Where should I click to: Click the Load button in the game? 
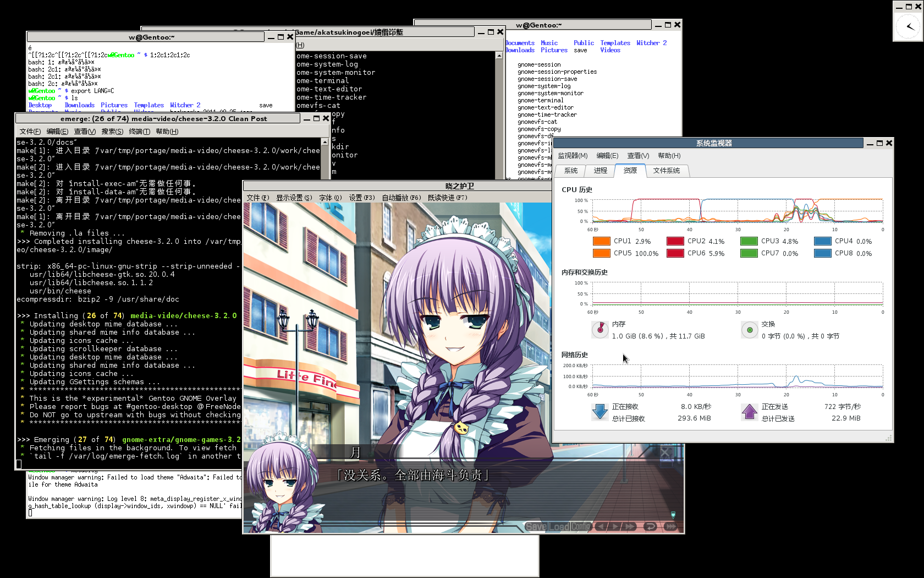(559, 527)
